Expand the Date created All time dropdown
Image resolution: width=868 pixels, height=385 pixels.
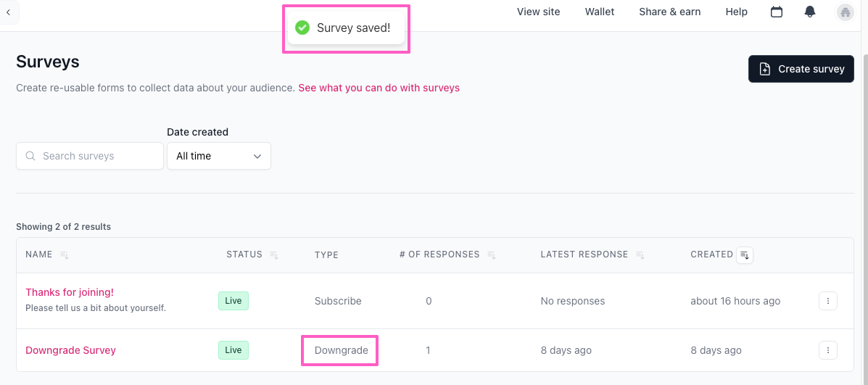[219, 156]
